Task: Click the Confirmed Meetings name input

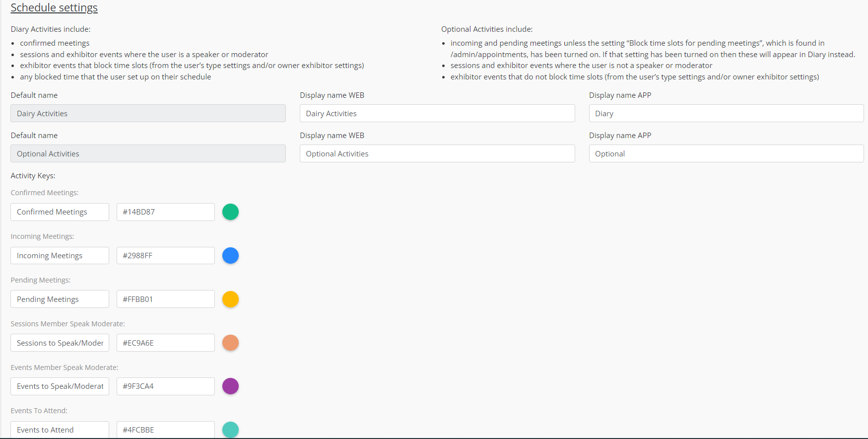Action: pyautogui.click(x=60, y=212)
